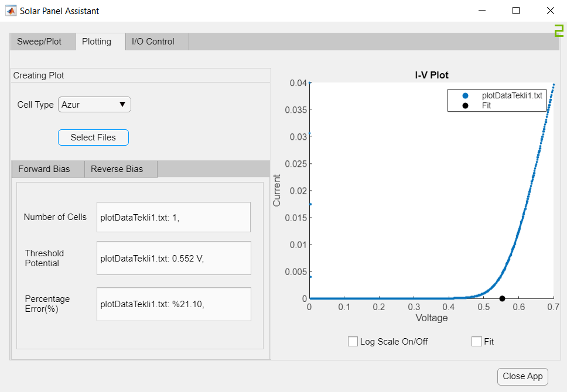Click the Close App button
Image resolution: width=567 pixels, height=392 pixels.
coord(522,376)
